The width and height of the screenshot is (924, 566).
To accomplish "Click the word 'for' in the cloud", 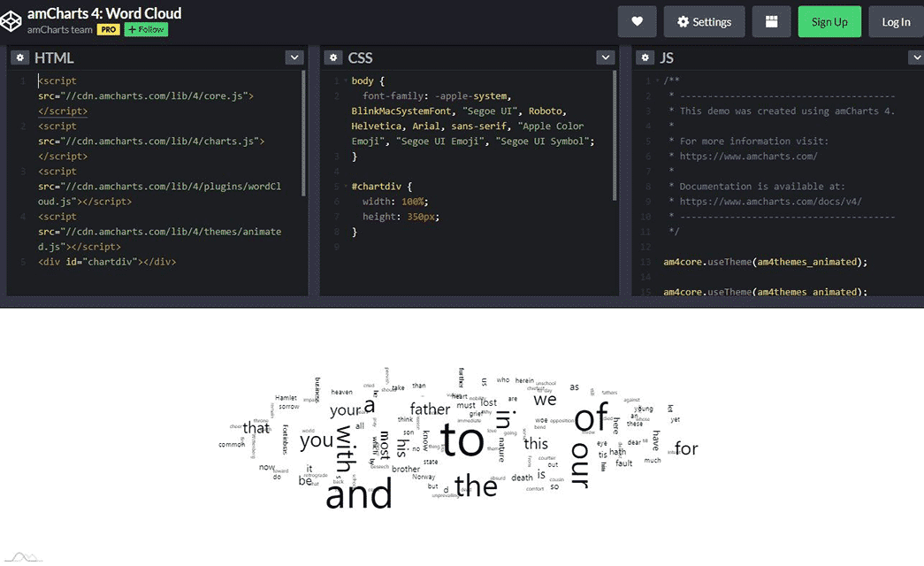I will click(x=686, y=448).
